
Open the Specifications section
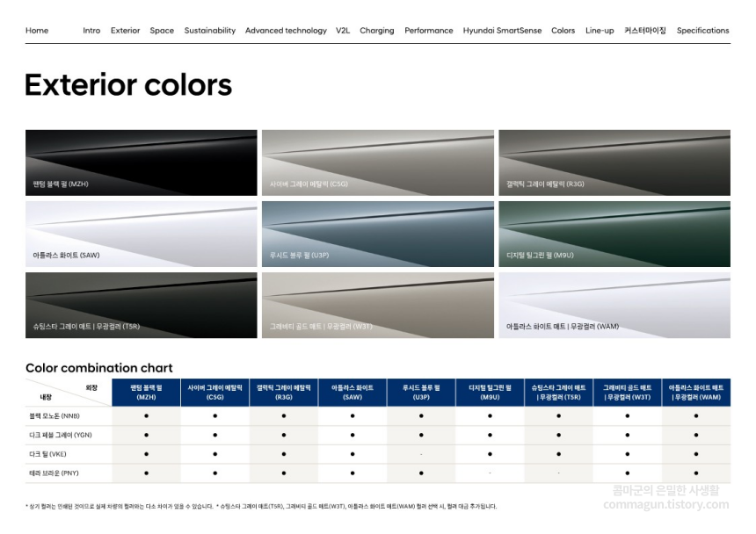click(x=702, y=31)
